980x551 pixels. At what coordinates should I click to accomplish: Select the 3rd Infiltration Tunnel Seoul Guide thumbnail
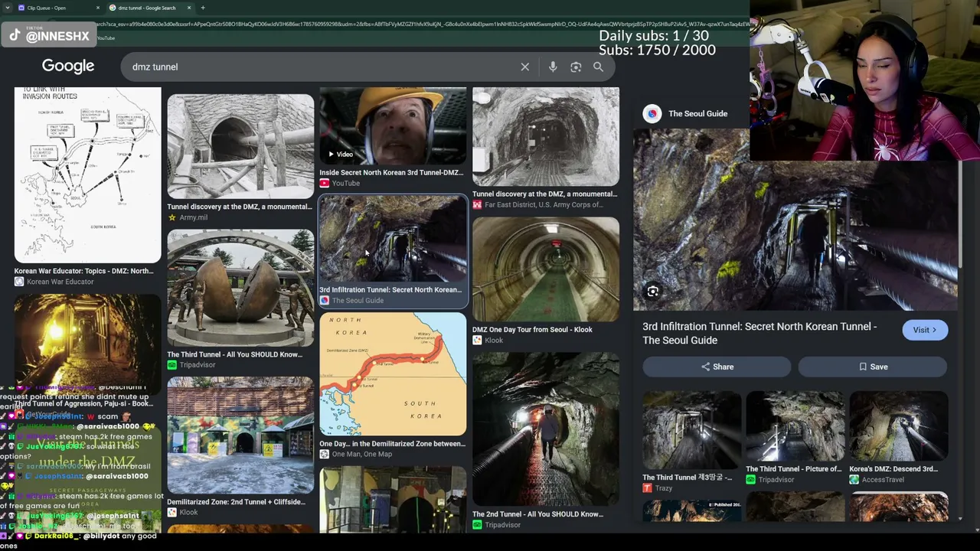click(x=393, y=240)
